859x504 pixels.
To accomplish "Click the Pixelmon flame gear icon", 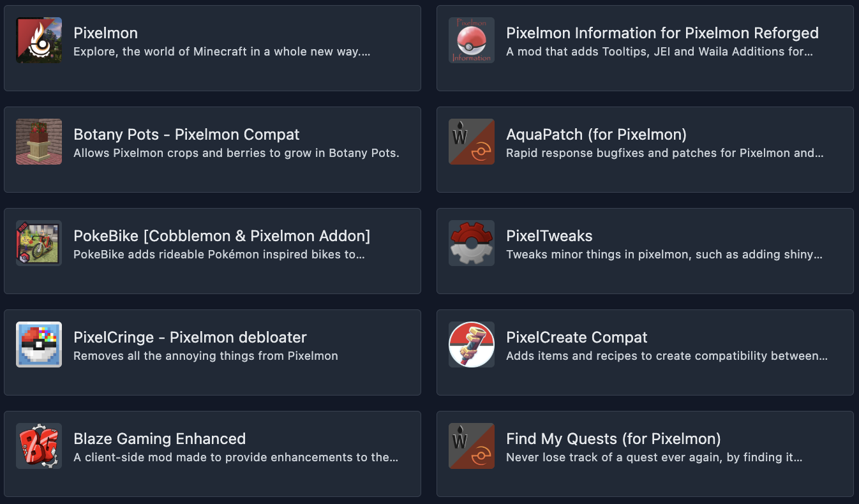I will click(39, 40).
